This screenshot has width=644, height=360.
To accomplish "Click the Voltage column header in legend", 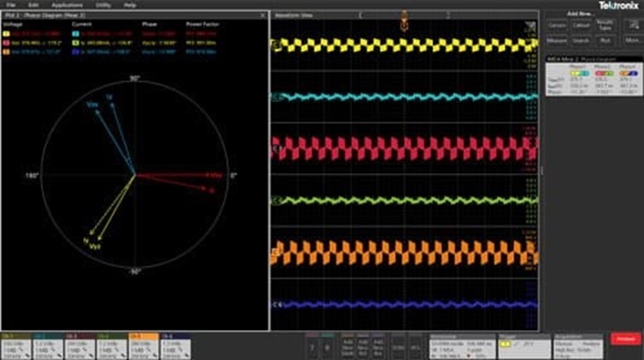I will coord(13,25).
